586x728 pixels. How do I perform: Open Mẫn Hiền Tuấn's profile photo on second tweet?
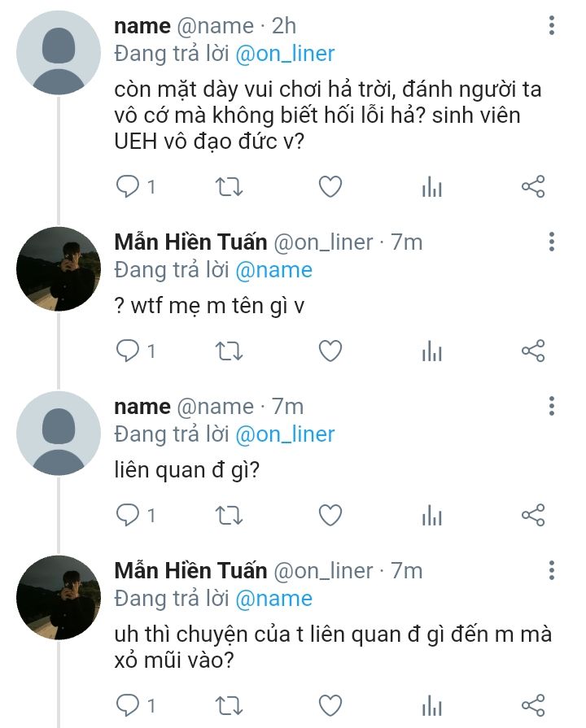tap(58, 268)
